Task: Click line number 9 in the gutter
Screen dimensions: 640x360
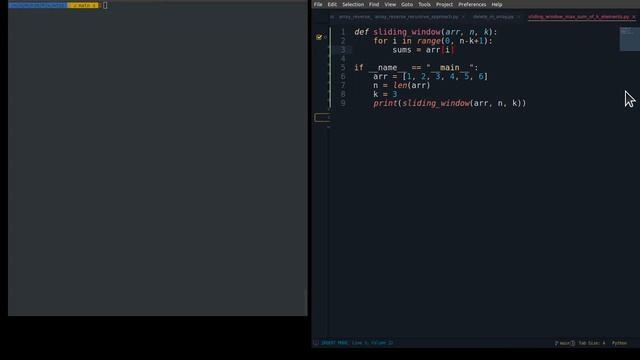Action: tap(343, 103)
